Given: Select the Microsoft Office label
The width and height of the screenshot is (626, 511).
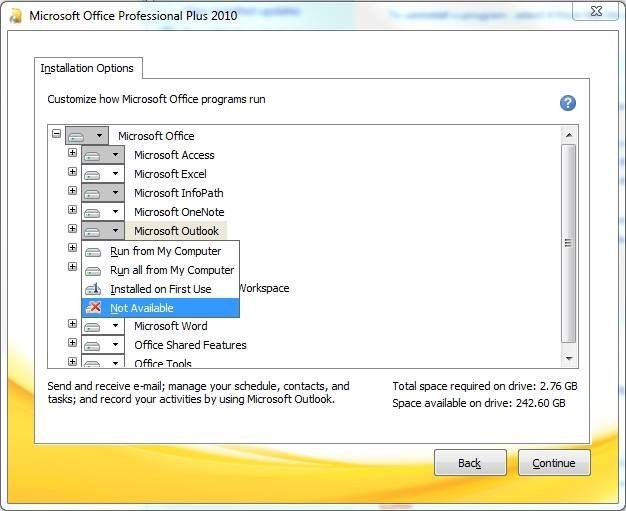Looking at the screenshot, I should pos(156,136).
